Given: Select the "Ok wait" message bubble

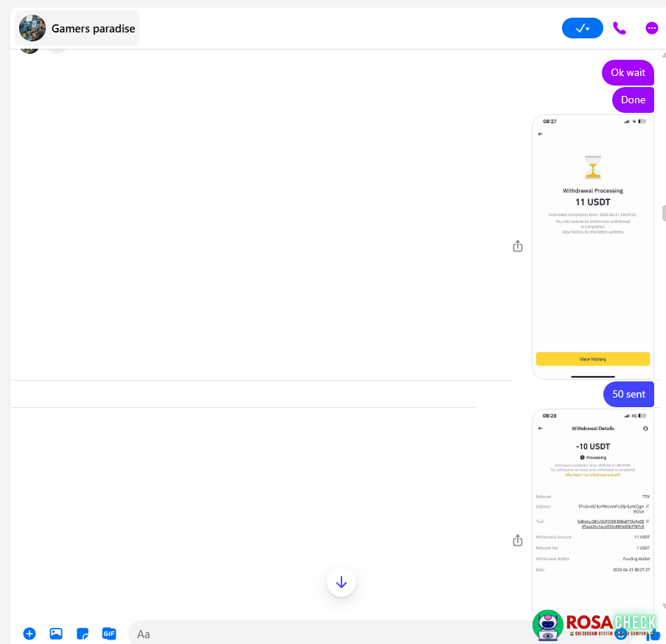Looking at the screenshot, I should click(628, 72).
